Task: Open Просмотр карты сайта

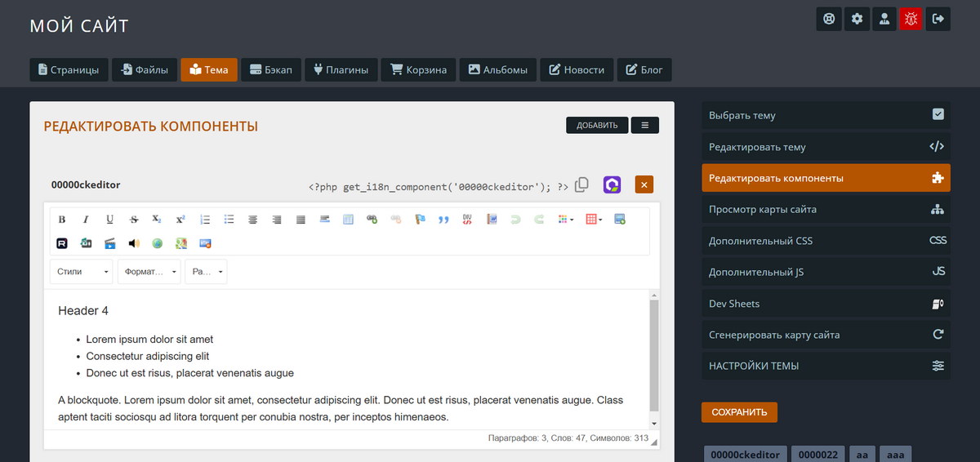Action: coord(826,209)
